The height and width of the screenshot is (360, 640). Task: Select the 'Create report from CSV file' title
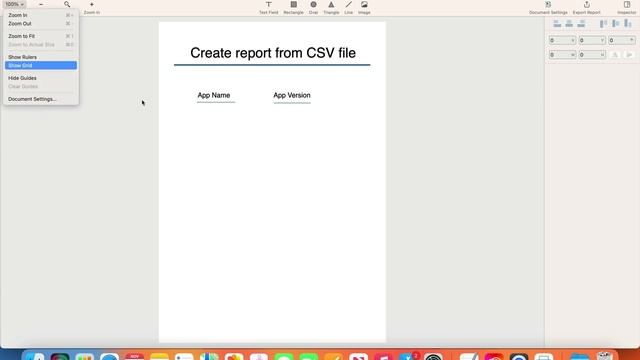273,53
